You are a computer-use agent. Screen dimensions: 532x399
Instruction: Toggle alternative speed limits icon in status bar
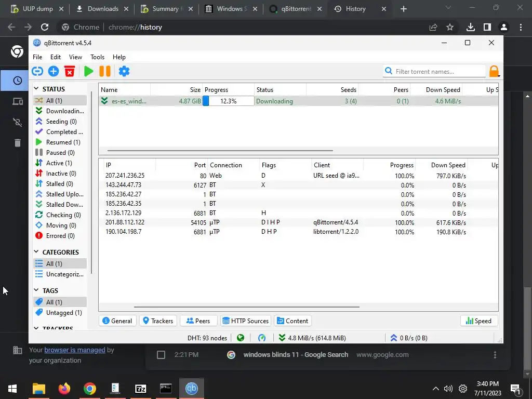[x=262, y=338]
